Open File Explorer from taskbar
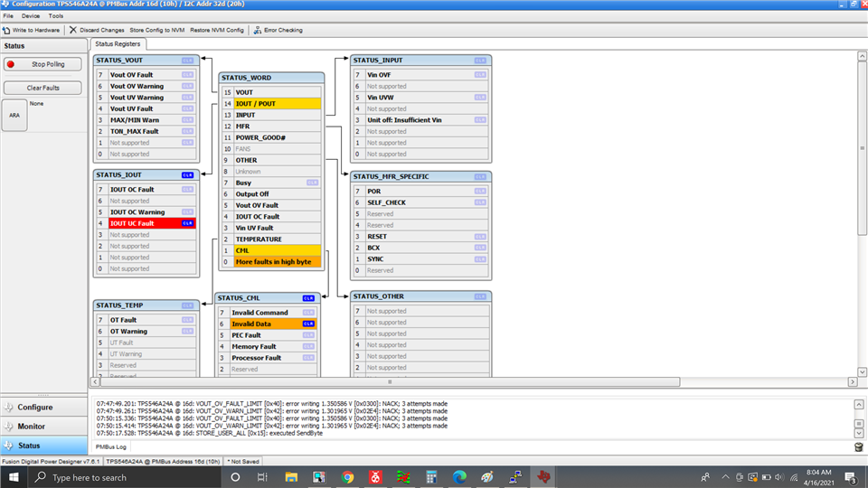Image resolution: width=868 pixels, height=488 pixels. click(x=291, y=477)
